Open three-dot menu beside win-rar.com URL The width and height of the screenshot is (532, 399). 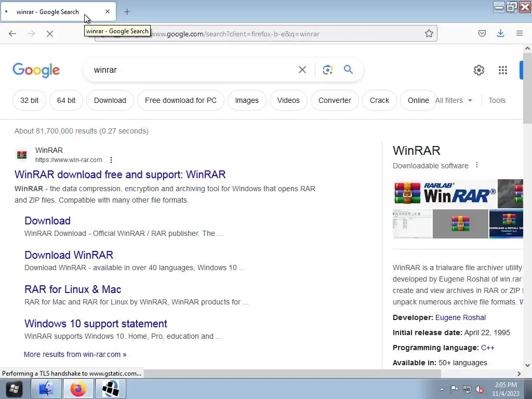pyautogui.click(x=111, y=160)
